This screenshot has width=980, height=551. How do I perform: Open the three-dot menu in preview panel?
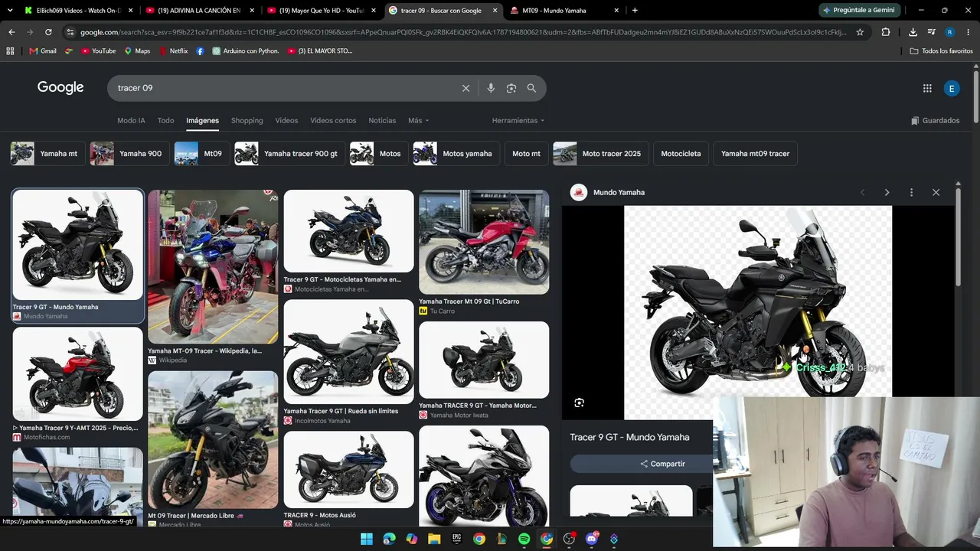point(911,192)
